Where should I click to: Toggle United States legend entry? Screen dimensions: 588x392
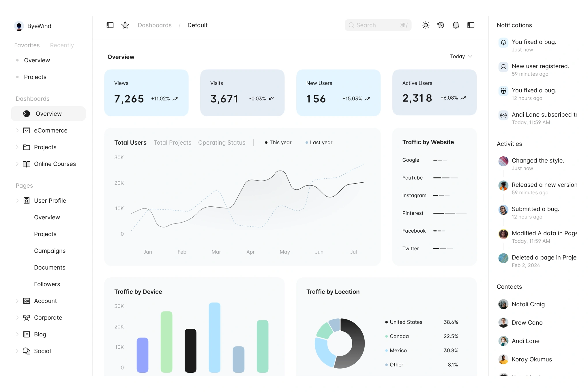pyautogui.click(x=404, y=322)
